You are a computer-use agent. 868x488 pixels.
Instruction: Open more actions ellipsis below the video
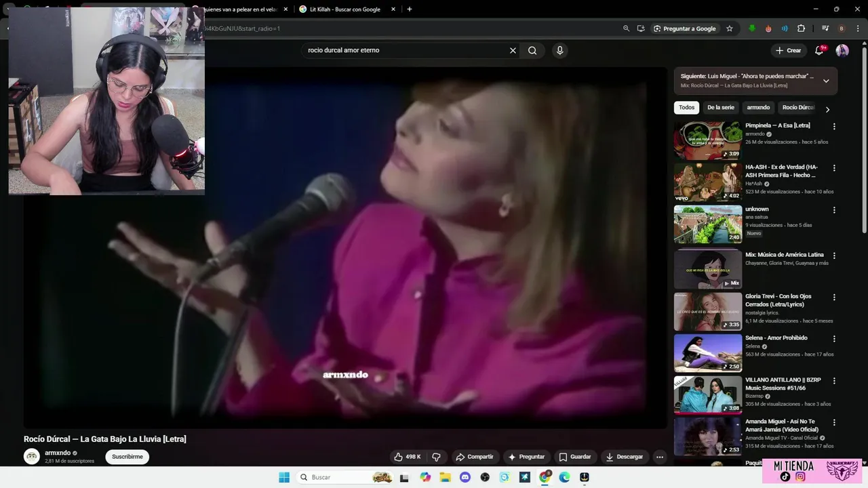click(660, 457)
